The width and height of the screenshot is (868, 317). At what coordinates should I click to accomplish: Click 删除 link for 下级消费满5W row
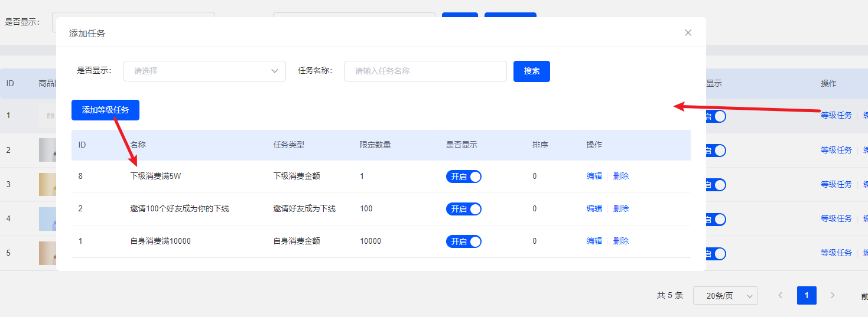pos(621,176)
